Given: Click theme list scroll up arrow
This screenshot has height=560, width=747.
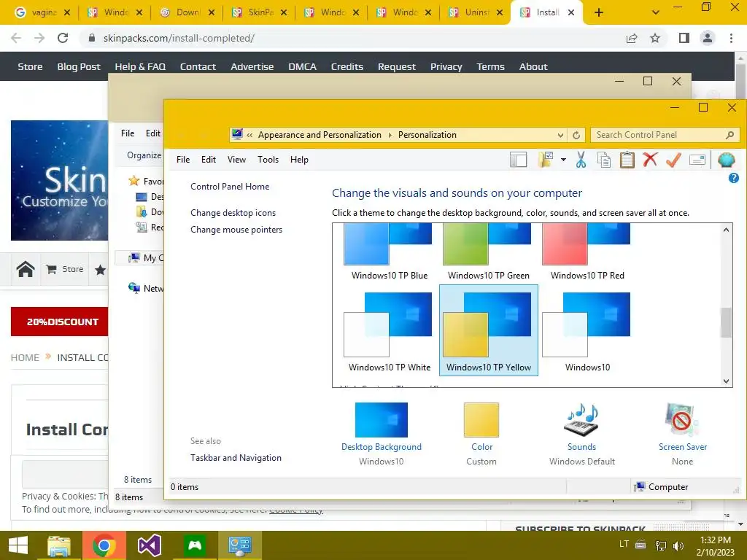Looking at the screenshot, I should (726, 230).
